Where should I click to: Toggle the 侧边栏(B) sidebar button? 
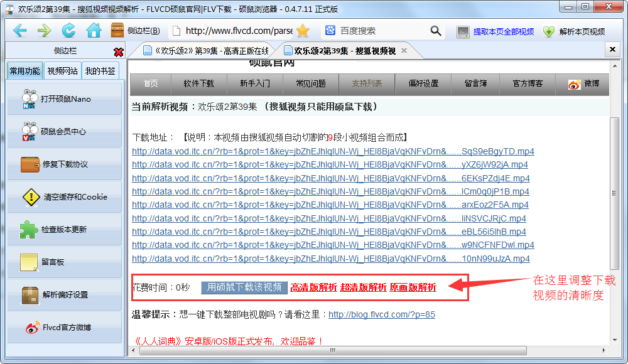pyautogui.click(x=136, y=31)
